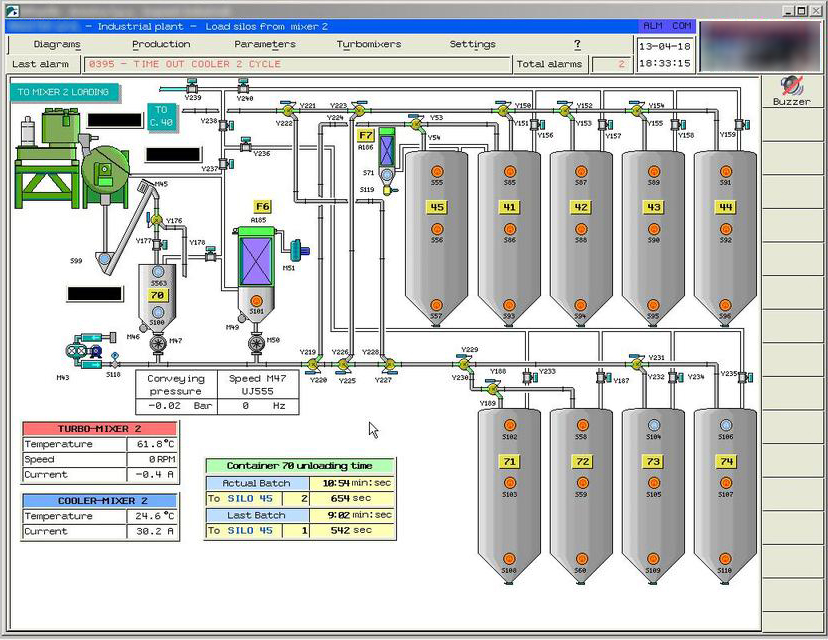Select the F7 filter label

point(365,135)
